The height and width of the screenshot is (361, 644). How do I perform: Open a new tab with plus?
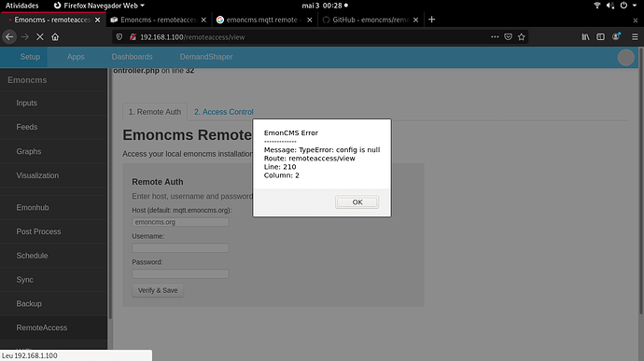click(x=431, y=20)
